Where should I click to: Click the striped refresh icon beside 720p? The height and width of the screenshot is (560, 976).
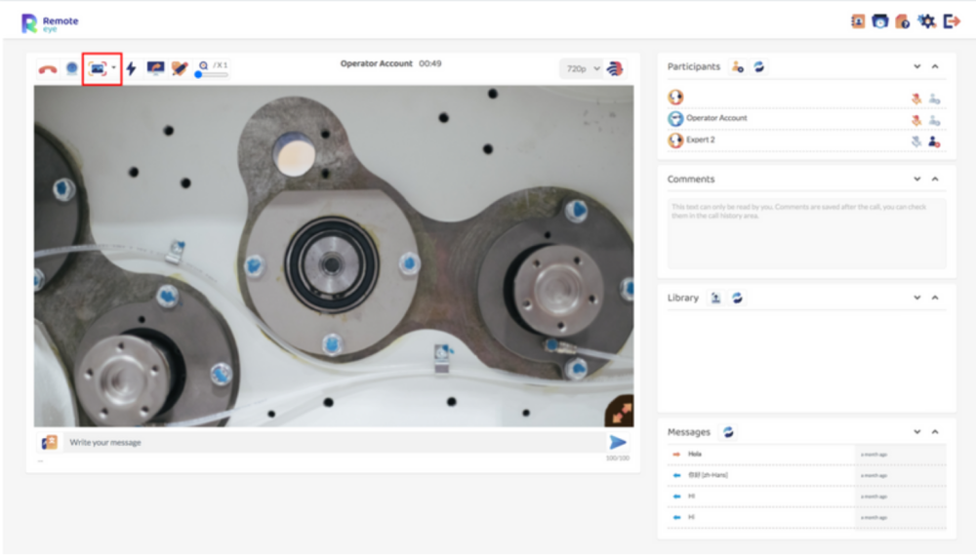point(615,69)
